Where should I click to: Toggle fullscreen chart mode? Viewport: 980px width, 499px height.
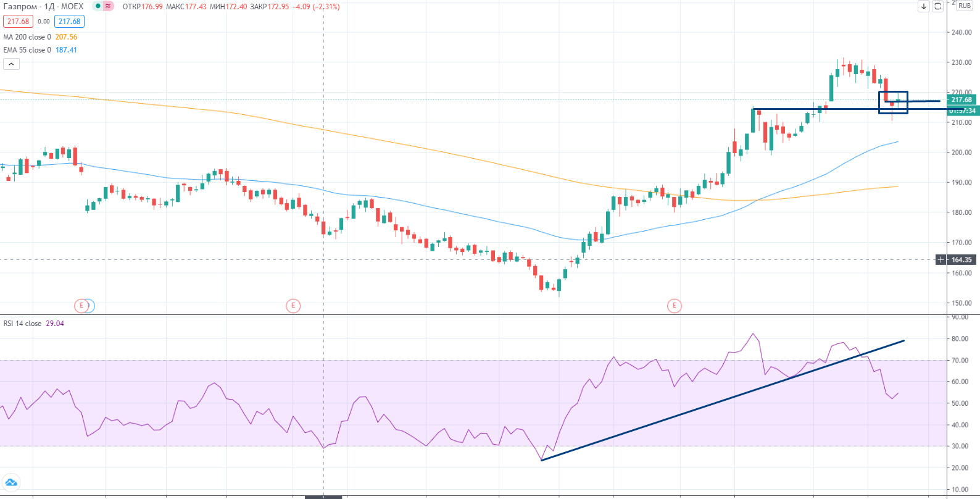[x=937, y=6]
